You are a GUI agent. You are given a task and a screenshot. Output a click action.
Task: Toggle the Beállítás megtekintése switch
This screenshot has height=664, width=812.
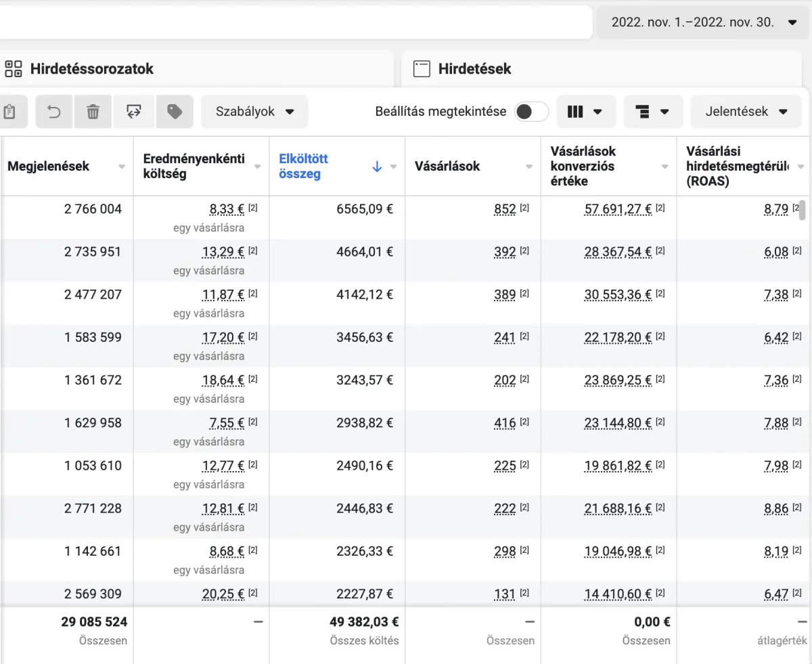[x=531, y=112]
